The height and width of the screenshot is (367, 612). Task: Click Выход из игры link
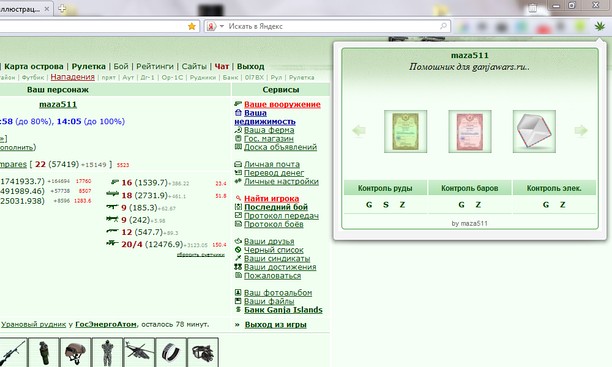[x=276, y=325]
